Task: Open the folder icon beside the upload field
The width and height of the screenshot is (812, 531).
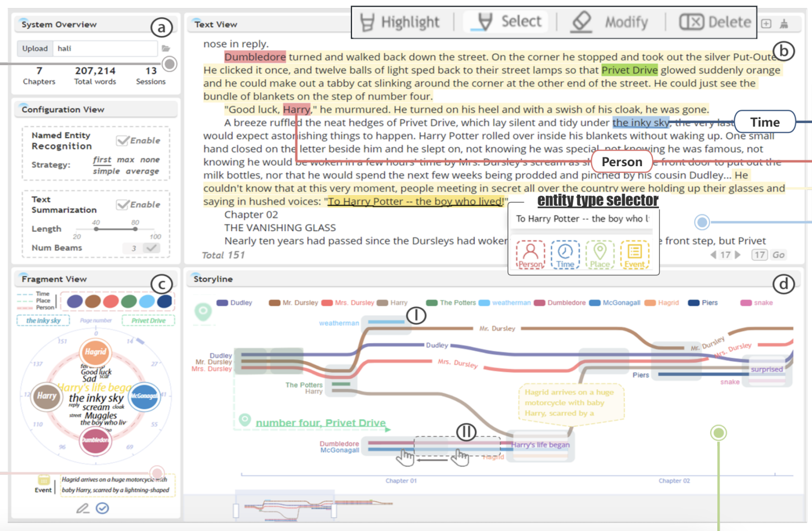Action: tap(166, 49)
